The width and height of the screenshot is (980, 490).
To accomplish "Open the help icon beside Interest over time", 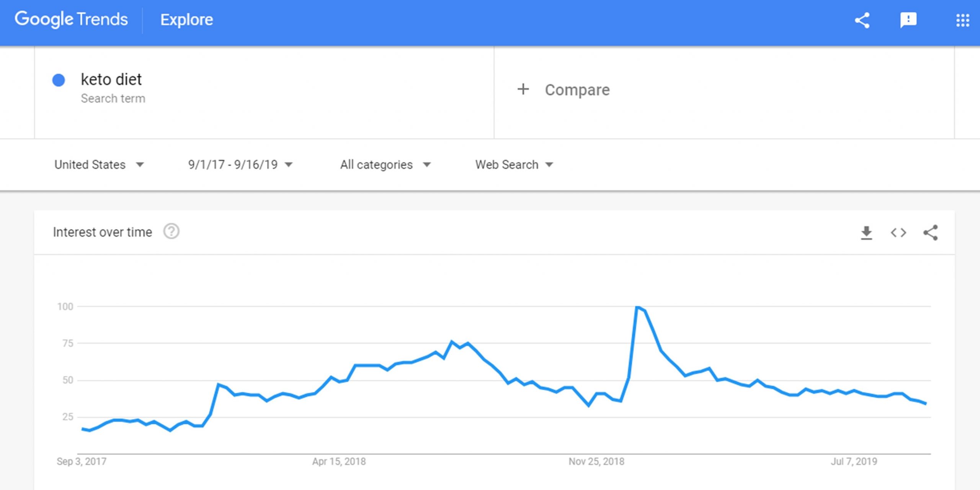I will tap(171, 231).
